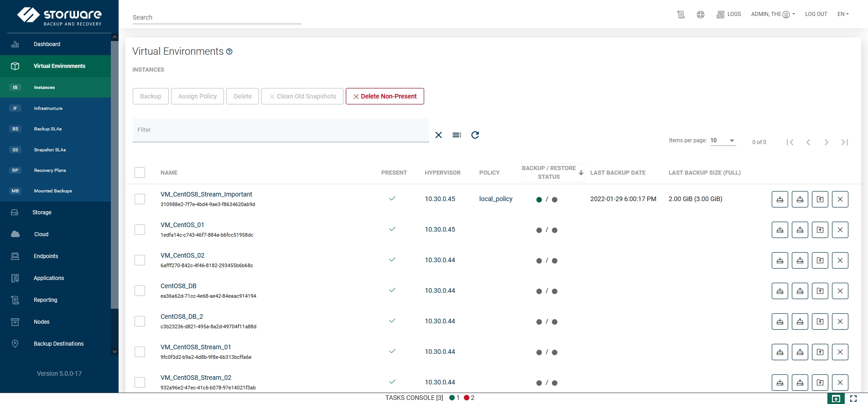Open Backup Destinations from the sidebar
The image size is (868, 404).
coord(58,344)
